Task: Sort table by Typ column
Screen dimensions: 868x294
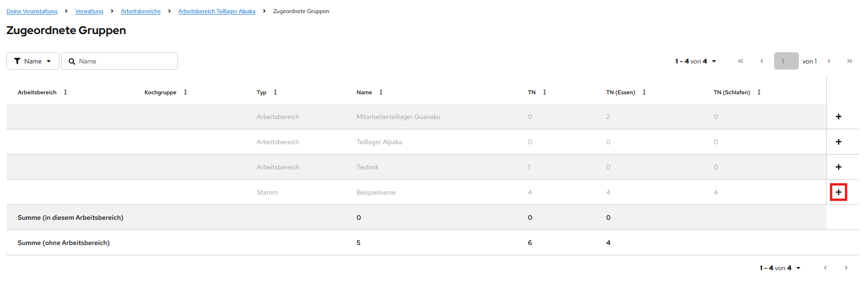Action: coord(275,92)
